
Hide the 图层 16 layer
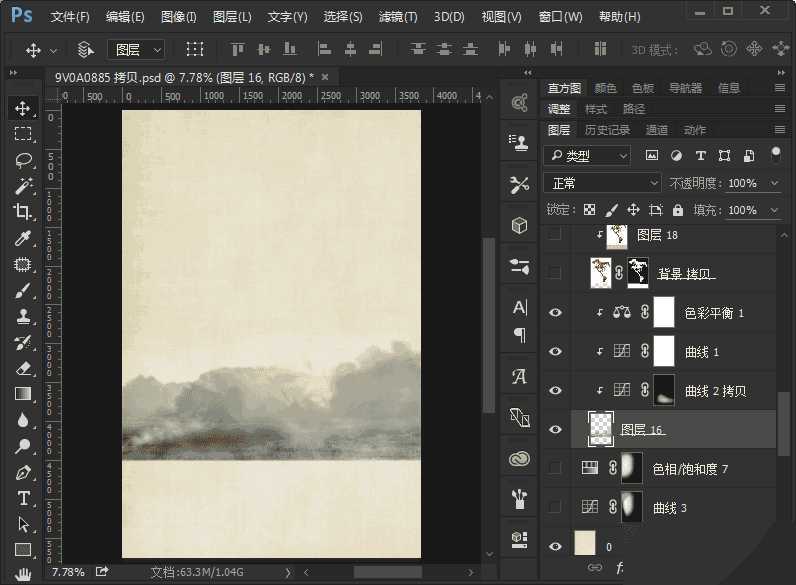[556, 429]
